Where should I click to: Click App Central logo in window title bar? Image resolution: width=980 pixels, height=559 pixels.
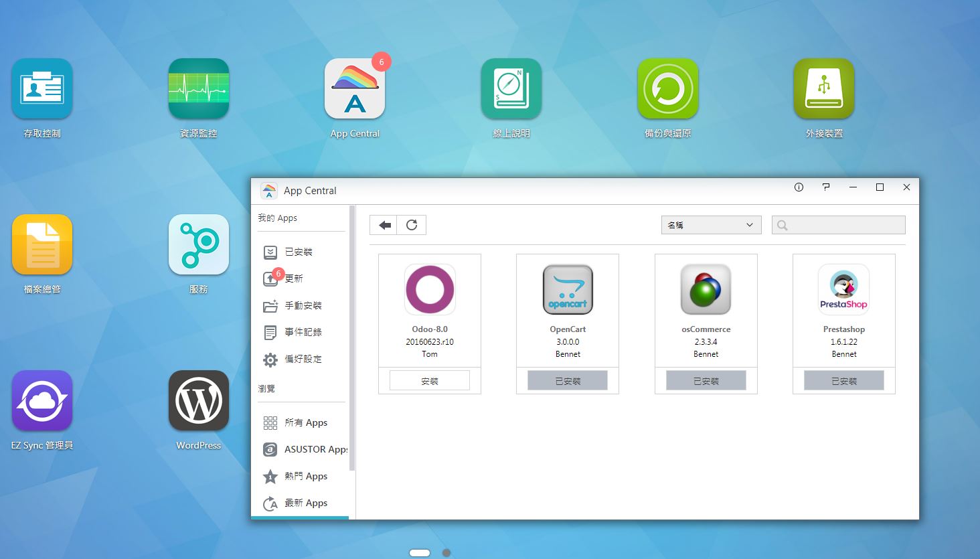pyautogui.click(x=268, y=191)
